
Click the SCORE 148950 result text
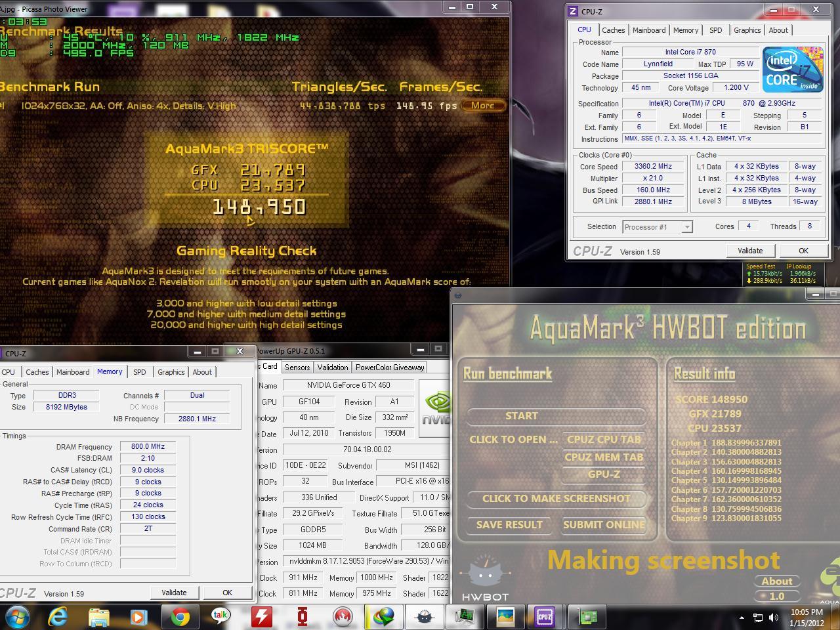coord(711,400)
